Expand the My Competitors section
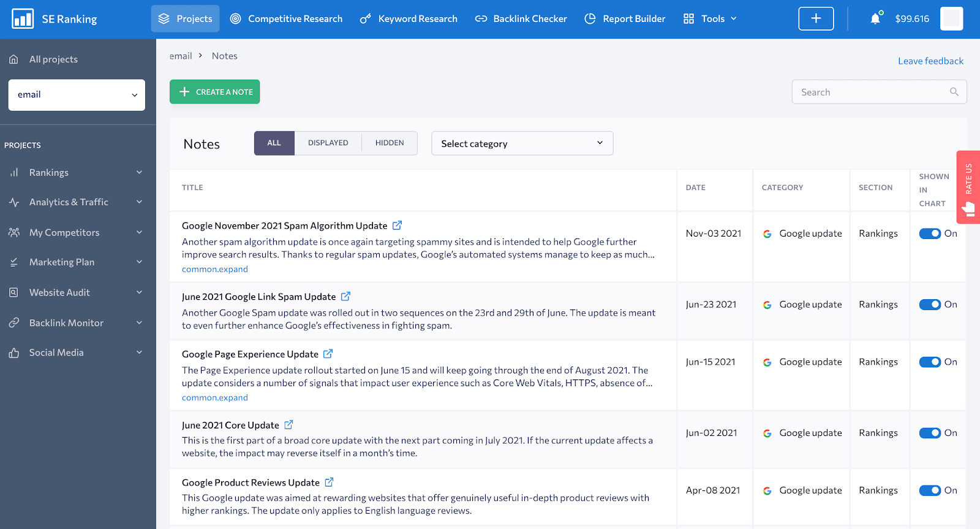 click(x=139, y=233)
